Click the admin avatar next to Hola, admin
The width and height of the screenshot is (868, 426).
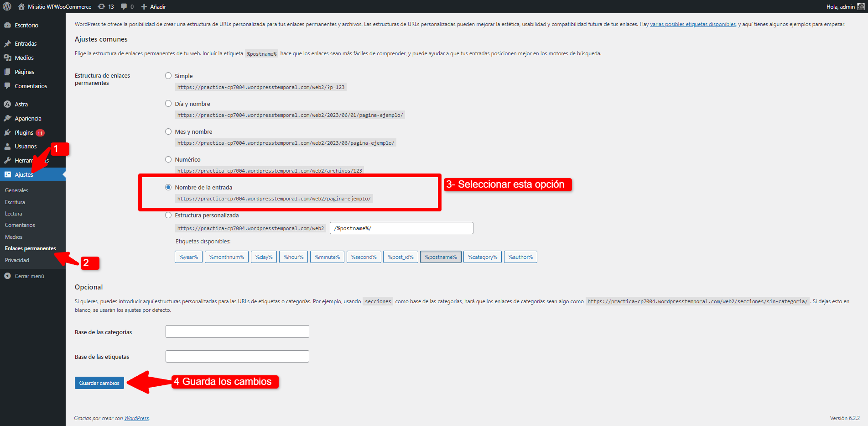click(x=861, y=6)
